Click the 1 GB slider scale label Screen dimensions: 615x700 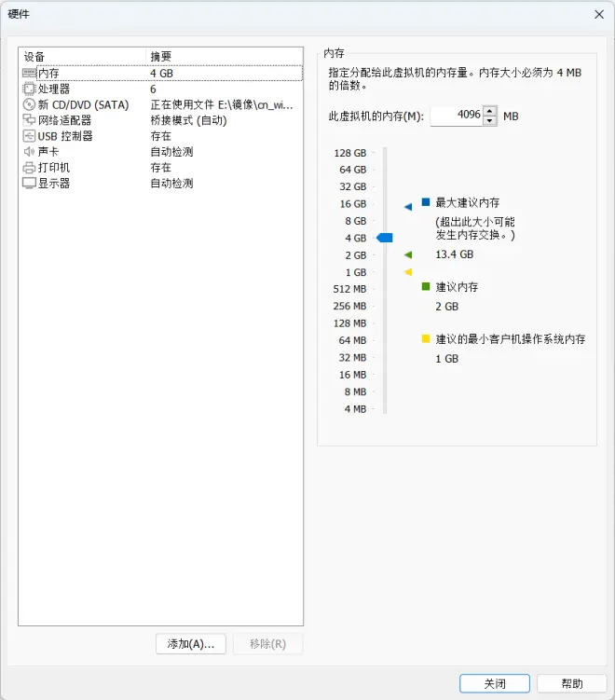pyautogui.click(x=356, y=272)
